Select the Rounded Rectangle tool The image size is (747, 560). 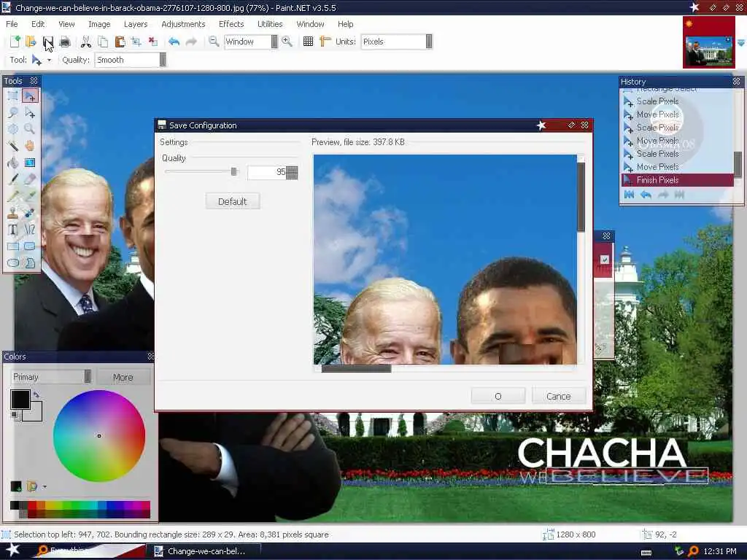30,246
